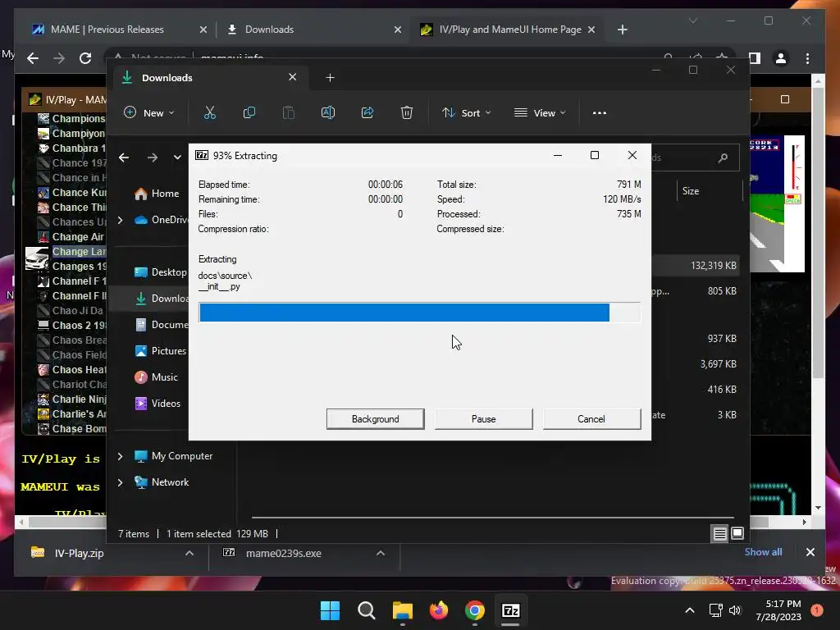The width and height of the screenshot is (840, 630).
Task: Expand recent locations chevron in Explorer
Action: tap(177, 157)
